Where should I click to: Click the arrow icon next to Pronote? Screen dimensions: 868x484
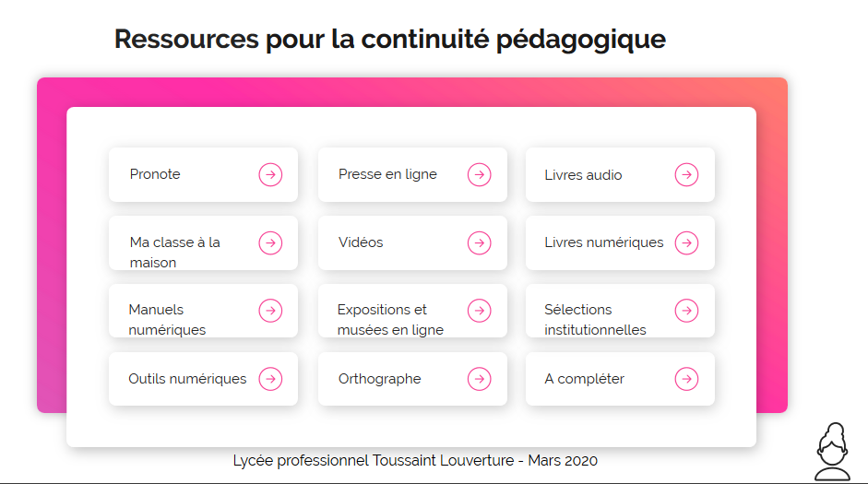(270, 175)
